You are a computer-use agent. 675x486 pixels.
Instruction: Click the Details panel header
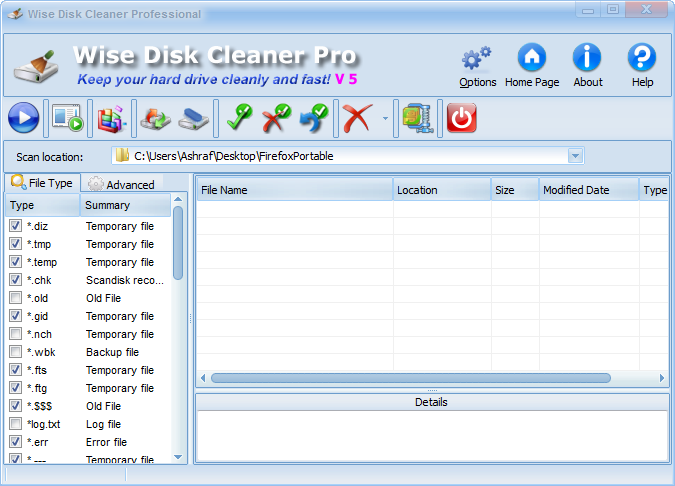431,402
